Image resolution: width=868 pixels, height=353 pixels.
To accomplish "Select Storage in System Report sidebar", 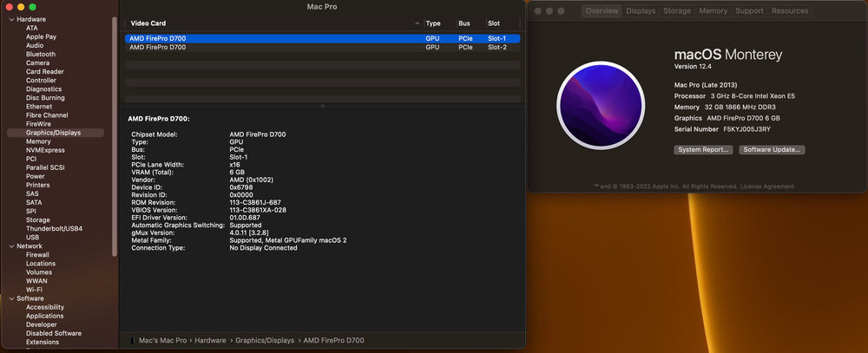I will tap(37, 220).
